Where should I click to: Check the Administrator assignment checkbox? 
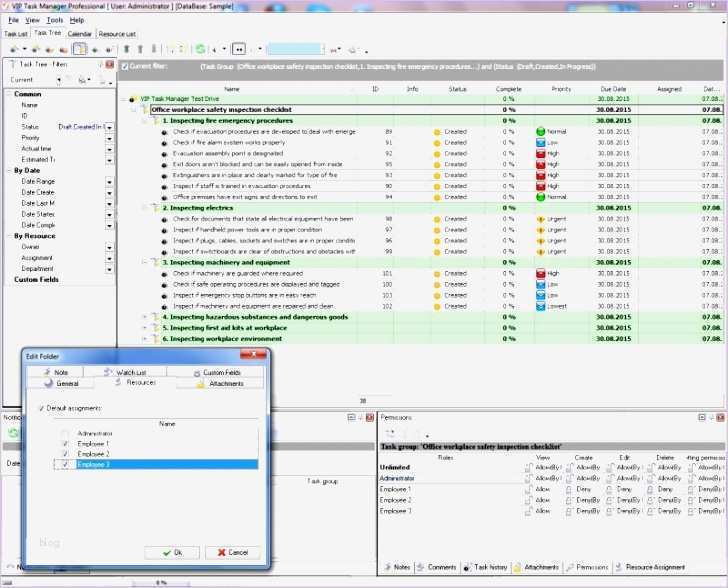(x=65, y=434)
